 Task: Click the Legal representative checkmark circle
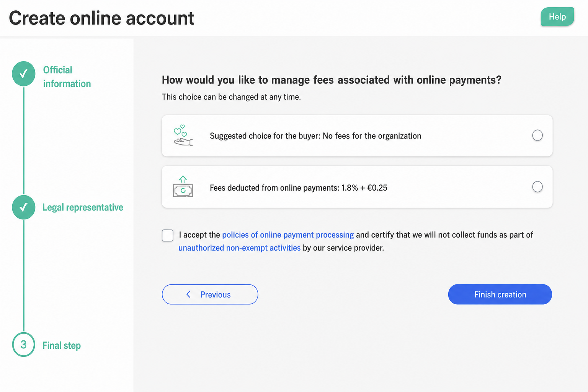coord(24,207)
